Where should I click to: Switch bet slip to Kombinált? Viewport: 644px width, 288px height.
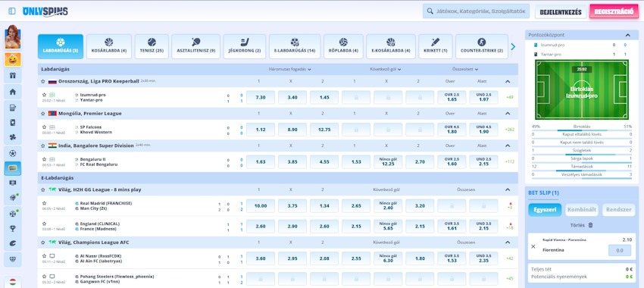click(582, 209)
